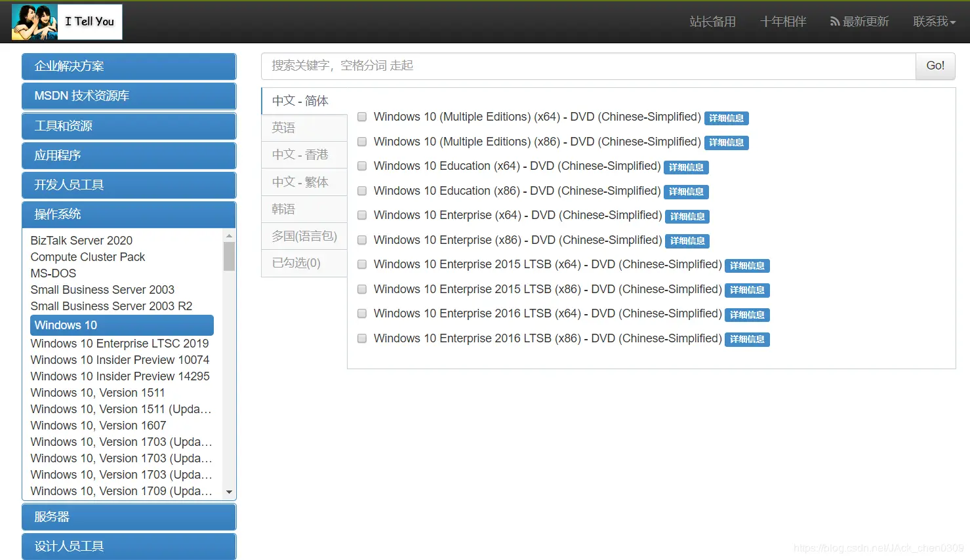The height and width of the screenshot is (560, 970).
Task: Select Windows 10 Enterprise (x64) checkbox
Action: [x=362, y=216]
